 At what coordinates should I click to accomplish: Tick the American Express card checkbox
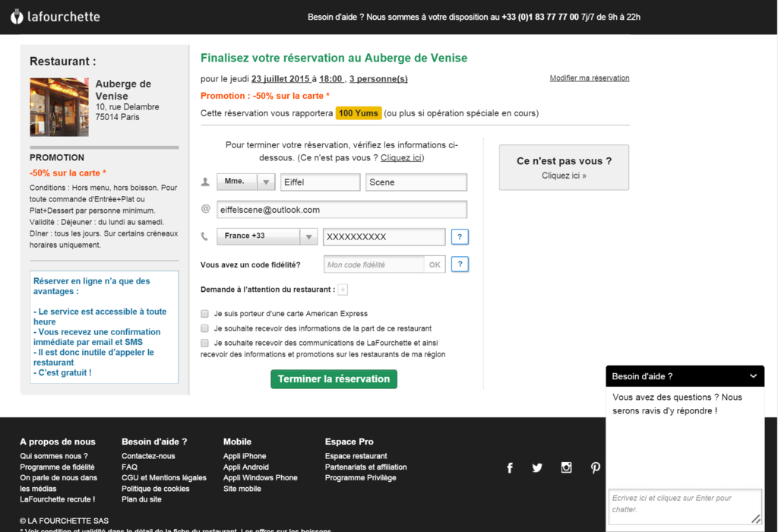tap(204, 314)
